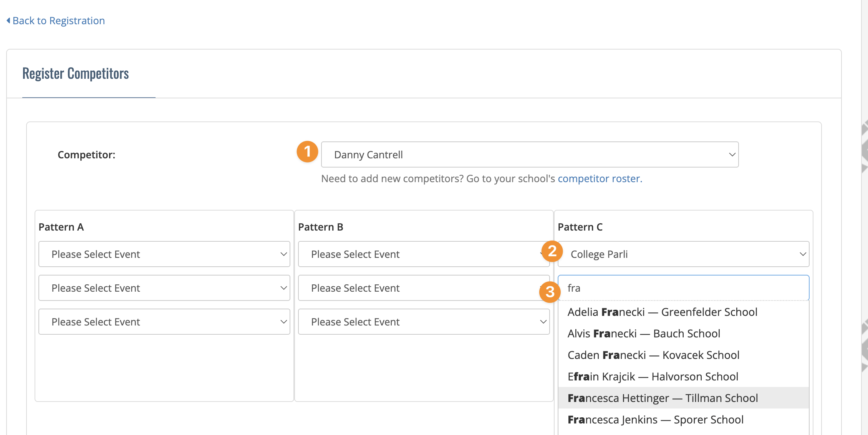
Task: Focus the partner search field containing 'fra'
Action: pyautogui.click(x=683, y=288)
